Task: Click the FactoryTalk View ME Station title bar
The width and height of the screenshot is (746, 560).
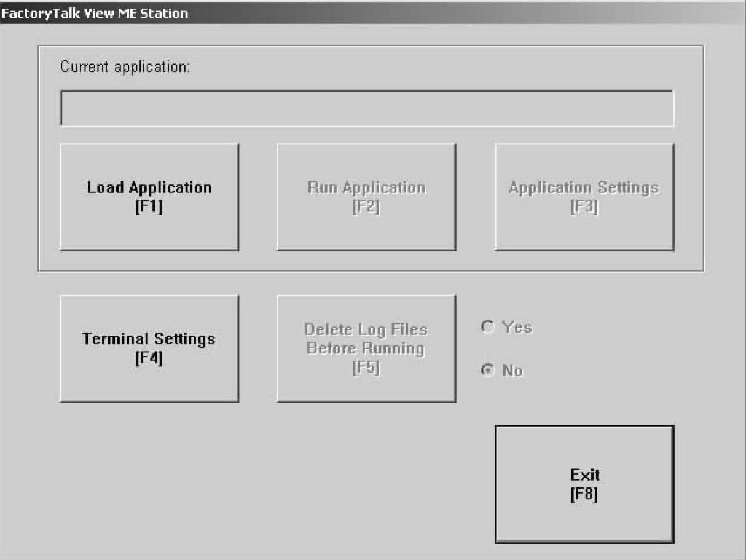Action: [x=373, y=12]
